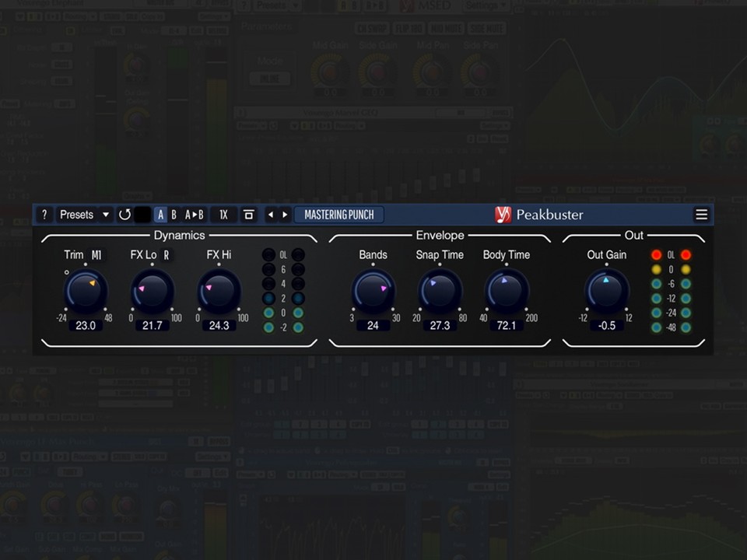Click the Snap Time knob
Image resolution: width=747 pixels, height=560 pixels.
440,291
